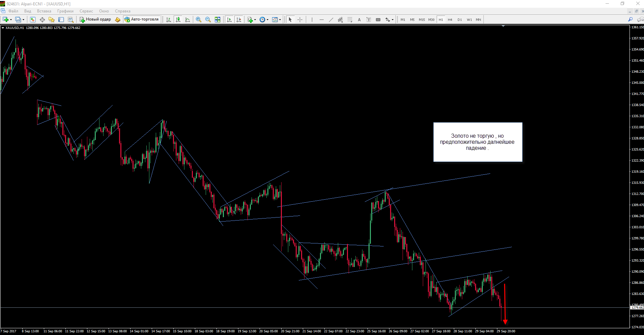Click the Templates icon
The width and height of the screenshot is (644, 335).
[x=275, y=20]
